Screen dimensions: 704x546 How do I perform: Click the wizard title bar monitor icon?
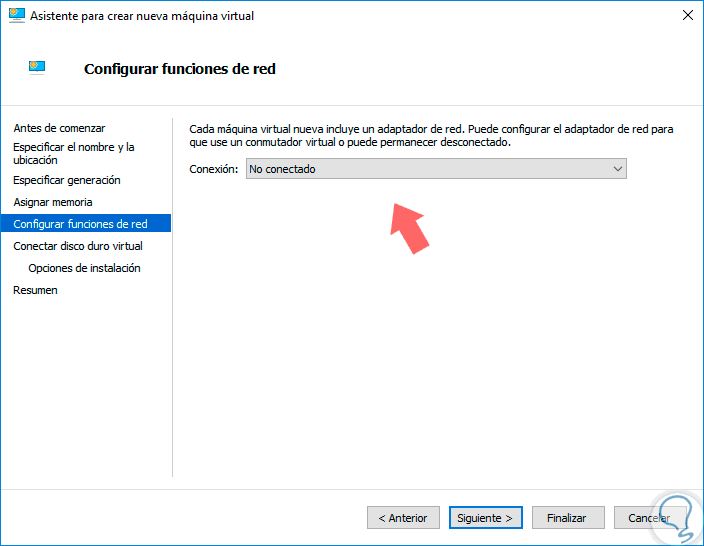17,15
